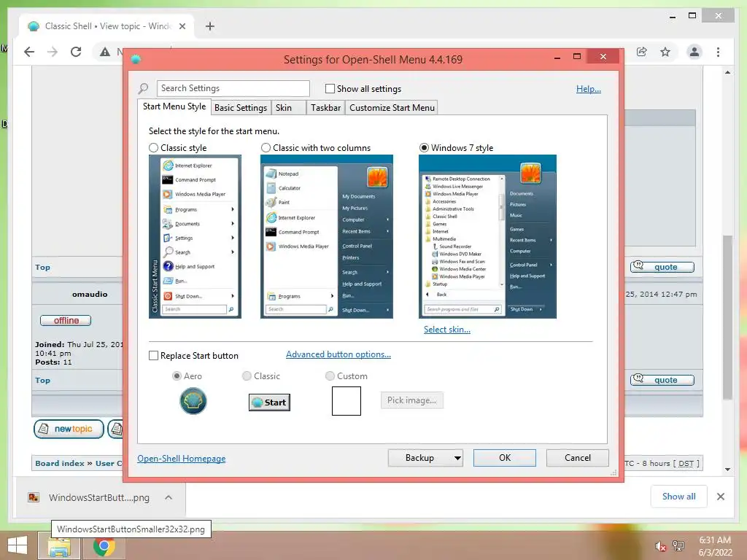Screen dimensions: 747x560
Task: Open Google Chrome from the taskbar
Action: pyautogui.click(x=104, y=546)
